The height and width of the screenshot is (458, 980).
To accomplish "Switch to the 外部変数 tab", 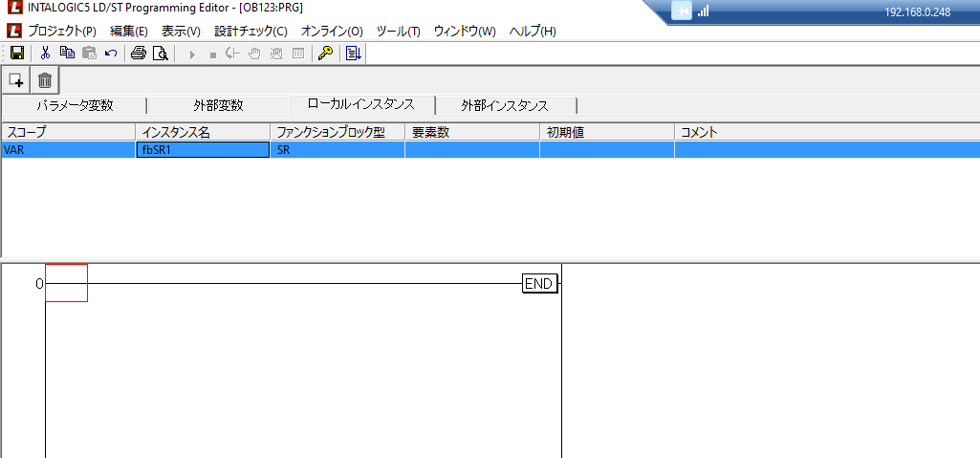I will click(x=218, y=105).
